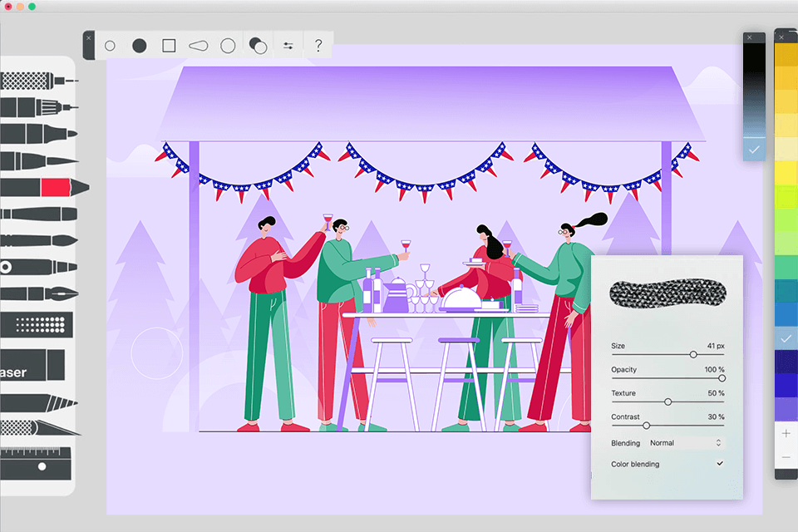This screenshot has height=532, width=798.
Task: Open the Blending mode Normal dropdown
Action: tap(686, 443)
